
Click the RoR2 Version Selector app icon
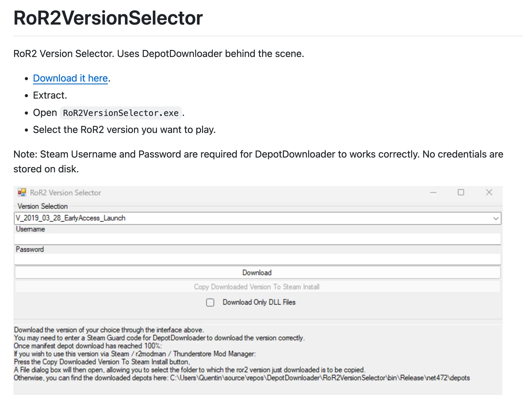(x=22, y=192)
